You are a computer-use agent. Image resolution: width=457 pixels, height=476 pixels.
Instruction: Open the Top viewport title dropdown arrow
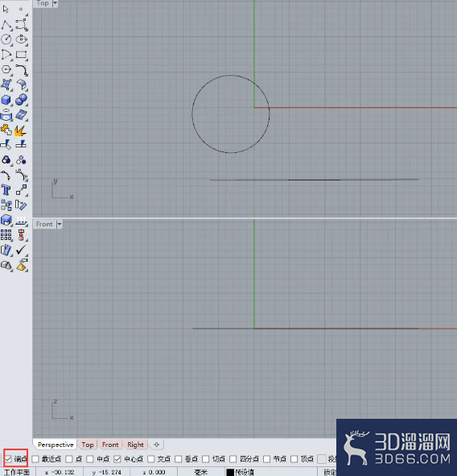55,3
